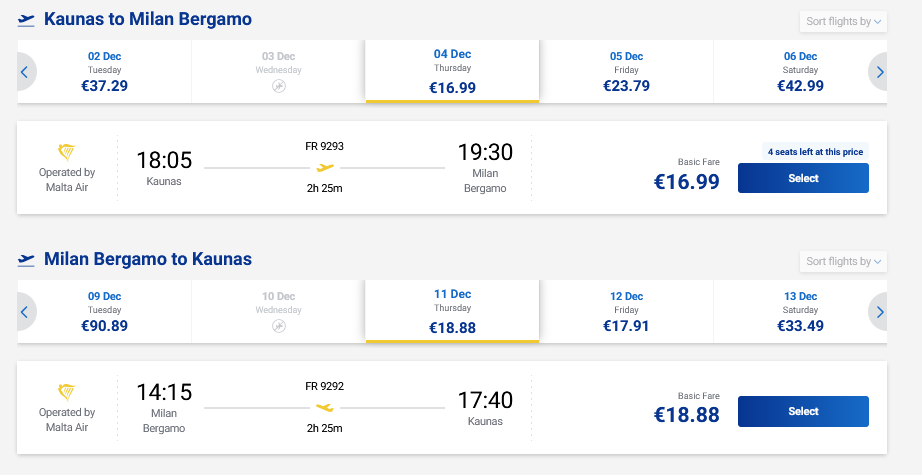Click previous dates arrow in outbound date carousel
922x475 pixels.
pos(25,72)
